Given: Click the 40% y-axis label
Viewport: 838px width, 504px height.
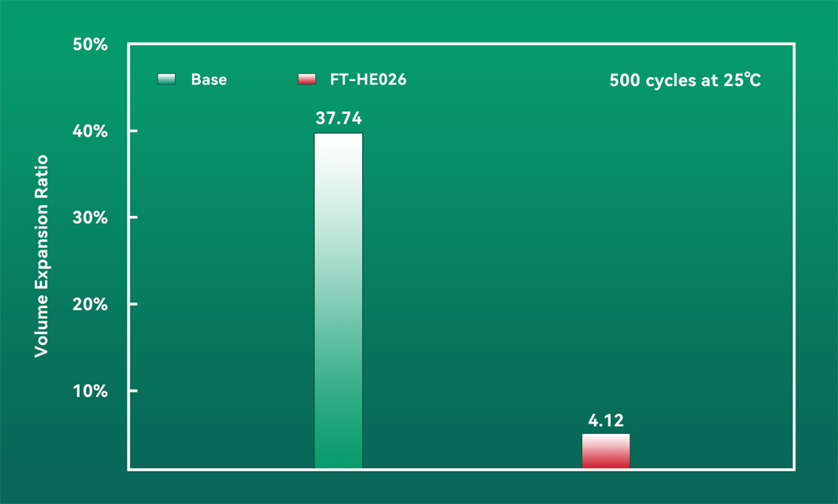Looking at the screenshot, I should pos(90,131).
